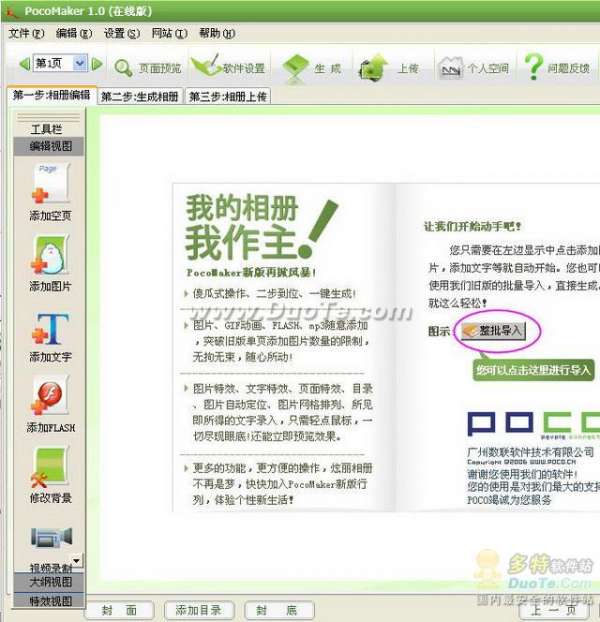
Task: Click the 添加FLASH icon
Action: (x=50, y=396)
